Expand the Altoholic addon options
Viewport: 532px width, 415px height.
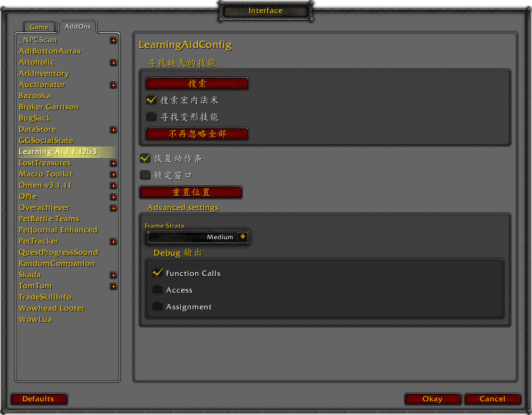click(113, 63)
